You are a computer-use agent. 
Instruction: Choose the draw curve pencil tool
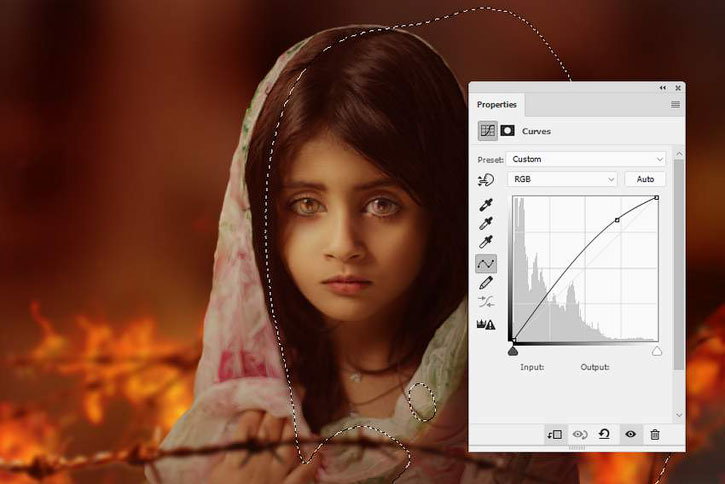coord(486,283)
